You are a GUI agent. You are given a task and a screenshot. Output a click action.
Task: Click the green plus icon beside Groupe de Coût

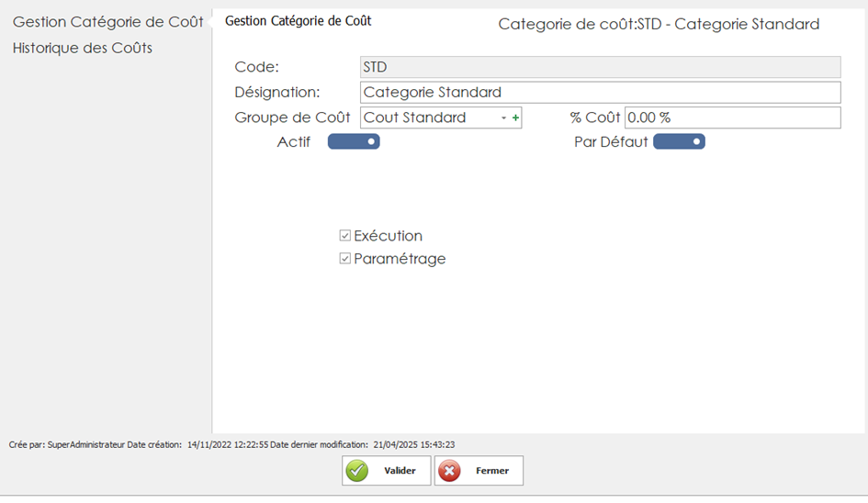pos(515,118)
